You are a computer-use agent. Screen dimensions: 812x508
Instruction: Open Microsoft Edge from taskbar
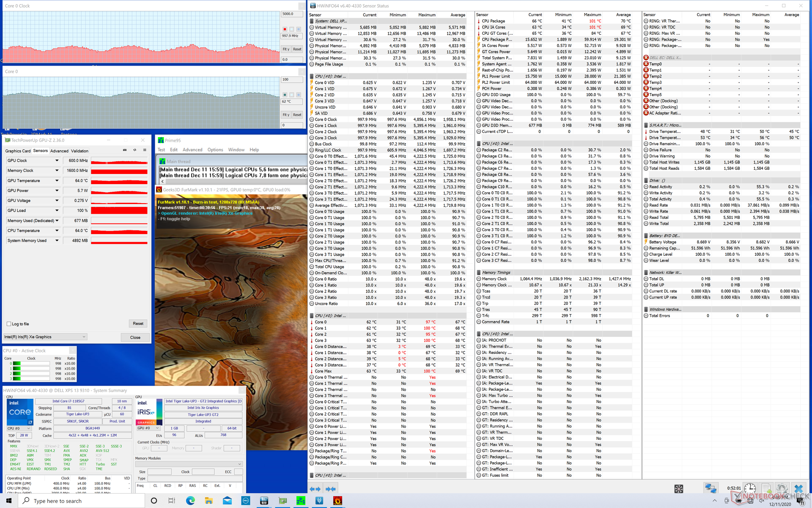click(x=190, y=501)
